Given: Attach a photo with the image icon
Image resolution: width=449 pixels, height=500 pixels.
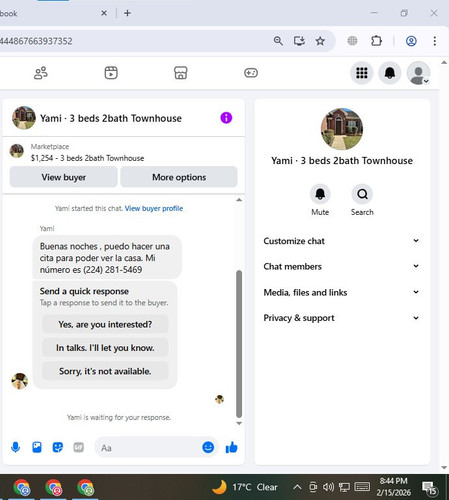Looking at the screenshot, I should pyautogui.click(x=37, y=447).
